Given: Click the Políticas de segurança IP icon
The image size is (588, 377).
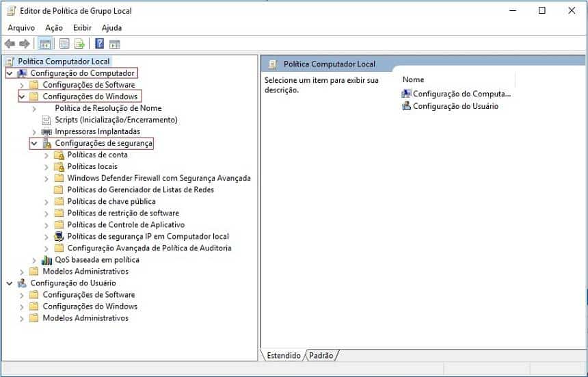Looking at the screenshot, I should coord(59,236).
